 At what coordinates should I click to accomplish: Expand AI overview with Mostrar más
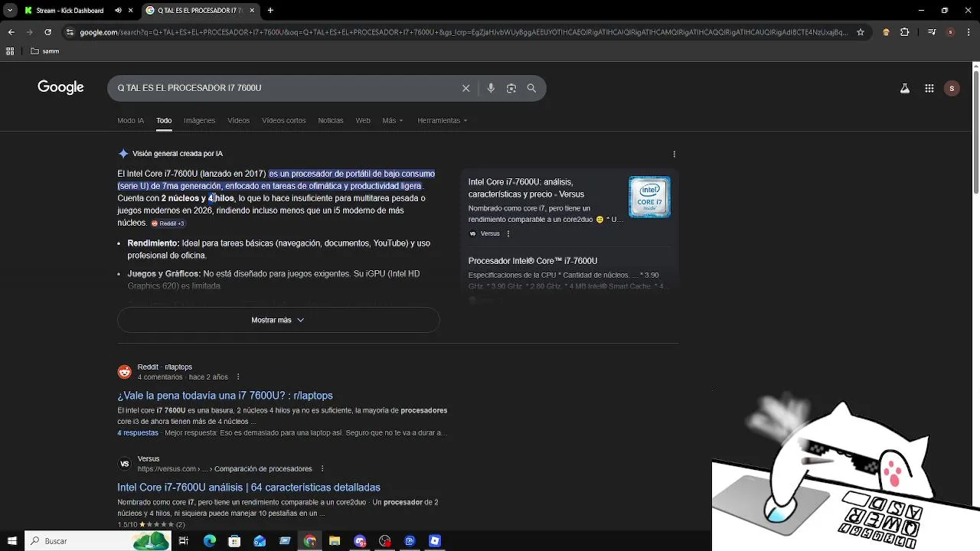278,320
